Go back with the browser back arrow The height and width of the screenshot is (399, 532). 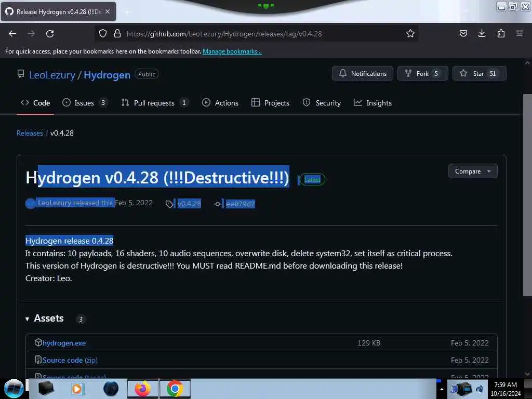coord(12,34)
